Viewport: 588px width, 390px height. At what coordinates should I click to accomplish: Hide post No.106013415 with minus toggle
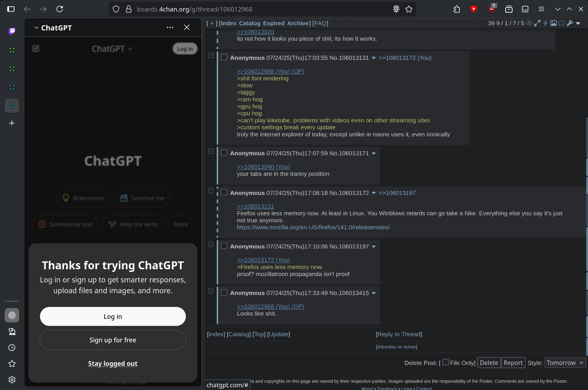tap(211, 291)
